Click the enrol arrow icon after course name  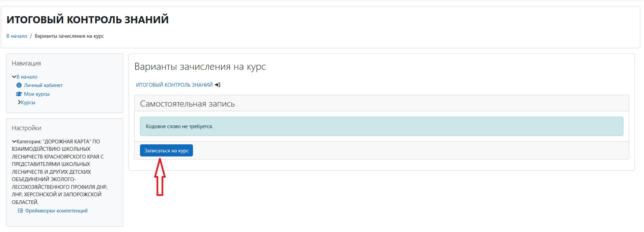point(218,85)
